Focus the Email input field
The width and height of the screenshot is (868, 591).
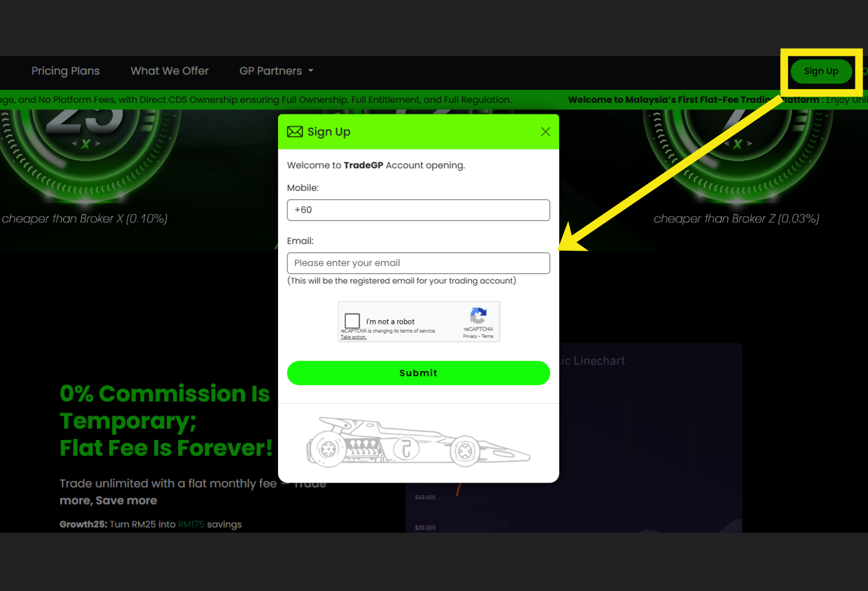tap(418, 263)
